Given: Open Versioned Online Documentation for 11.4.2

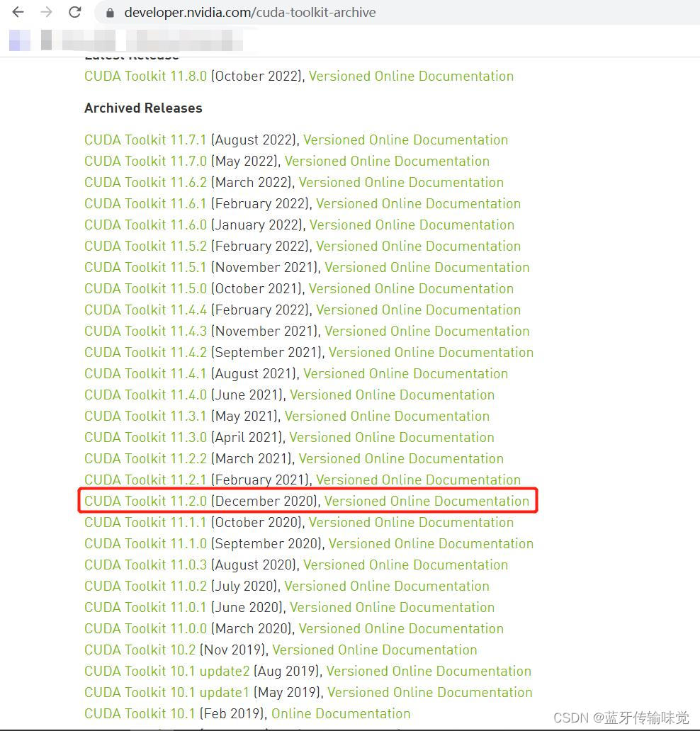Looking at the screenshot, I should pos(431,353).
